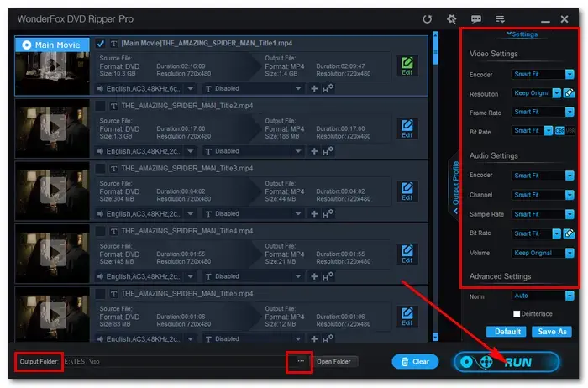Uncheck the Main Movie Title1 checkbox
This screenshot has height=388, width=588.
point(100,44)
